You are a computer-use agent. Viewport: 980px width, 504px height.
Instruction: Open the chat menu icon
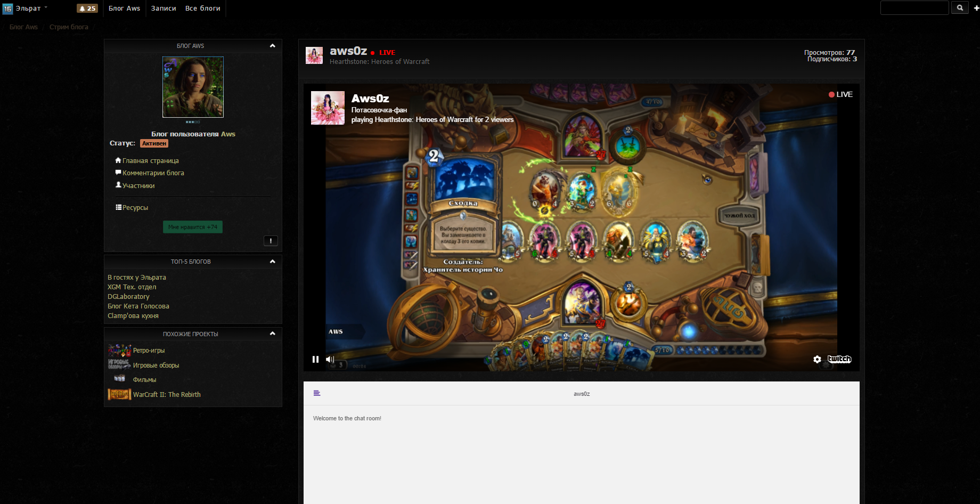click(x=317, y=393)
